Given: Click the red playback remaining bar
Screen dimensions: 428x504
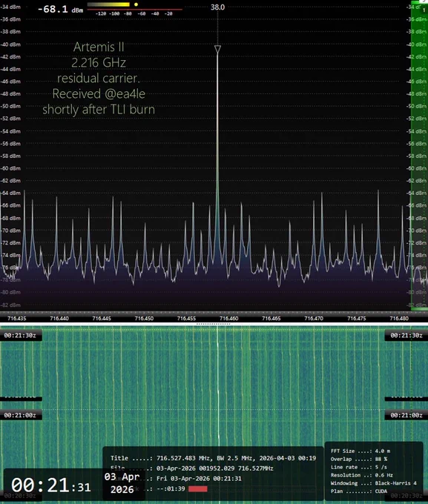Looking at the screenshot, I should click(198, 489).
